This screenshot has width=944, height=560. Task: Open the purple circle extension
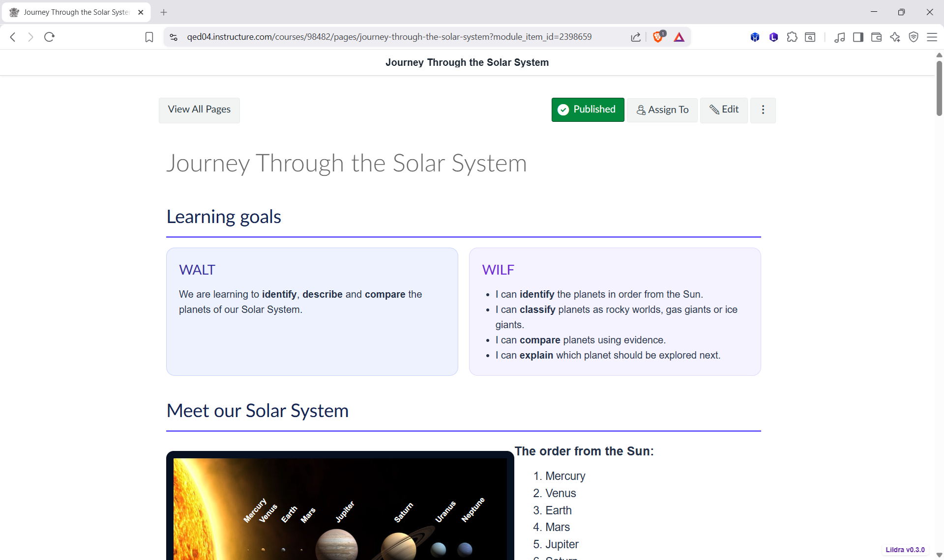tap(773, 37)
